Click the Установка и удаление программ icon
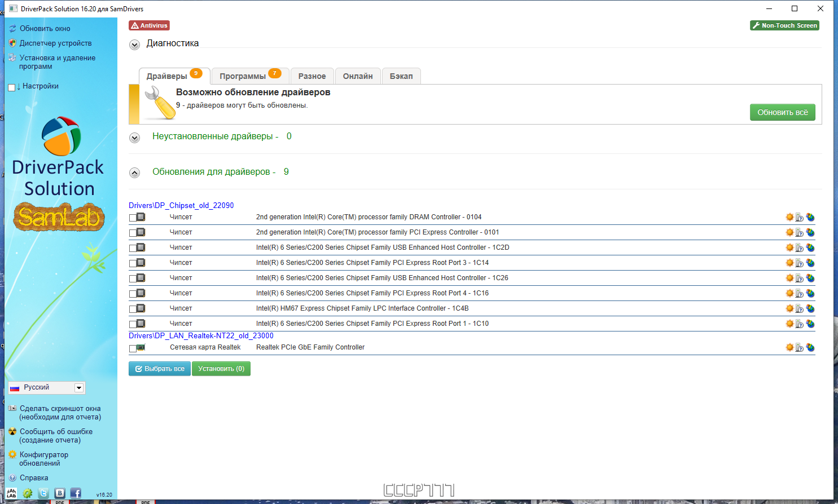This screenshot has height=504, width=838. tap(12, 58)
